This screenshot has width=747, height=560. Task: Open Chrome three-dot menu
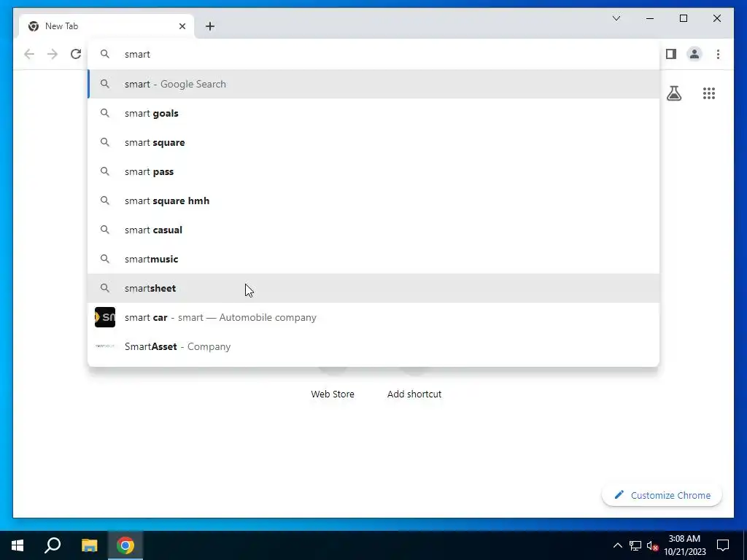coord(718,54)
